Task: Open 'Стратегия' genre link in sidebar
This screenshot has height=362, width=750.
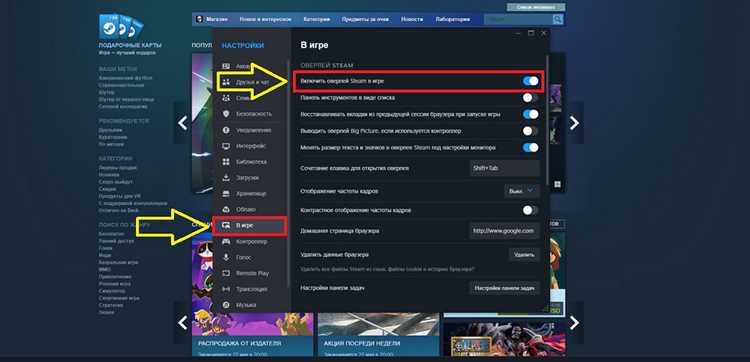Action: (x=110, y=305)
